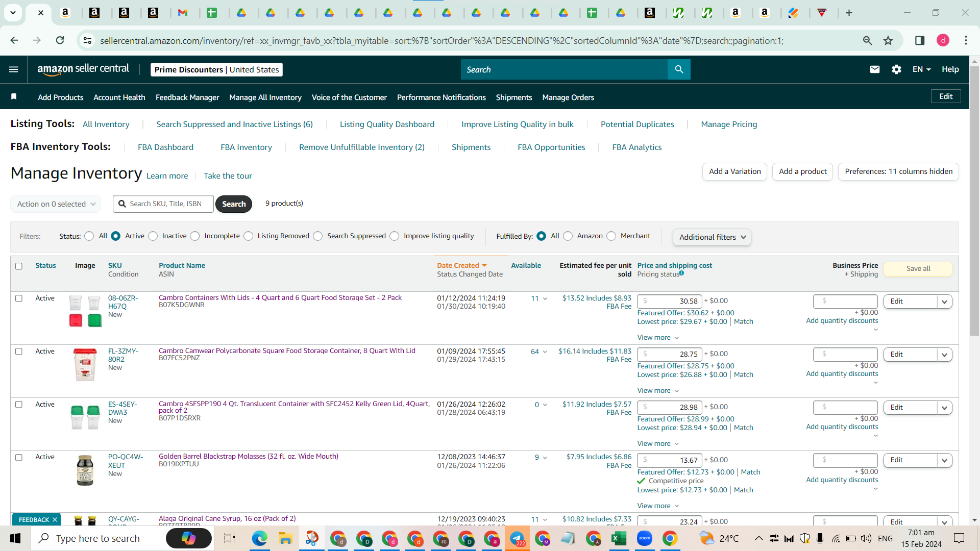Toggle the browser side panel icon
The image size is (980, 551).
(x=920, y=40)
